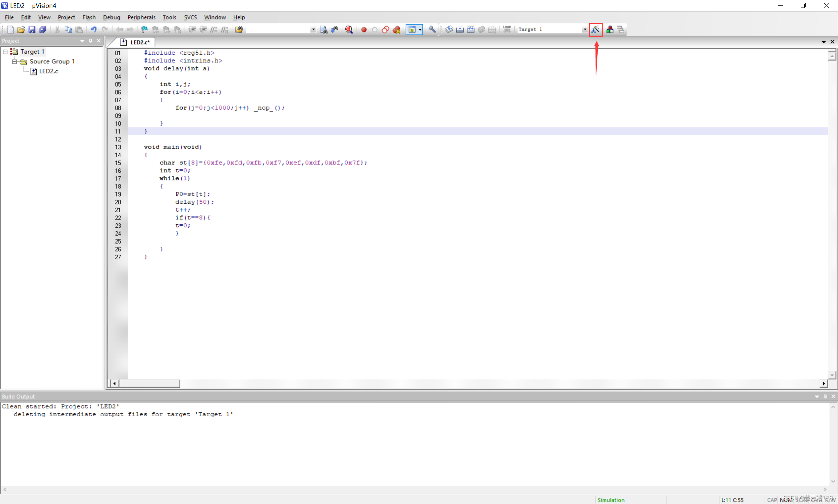Toggle bookmark with blue flag icon
Viewport: 838px width, 504px height.
coord(144,29)
